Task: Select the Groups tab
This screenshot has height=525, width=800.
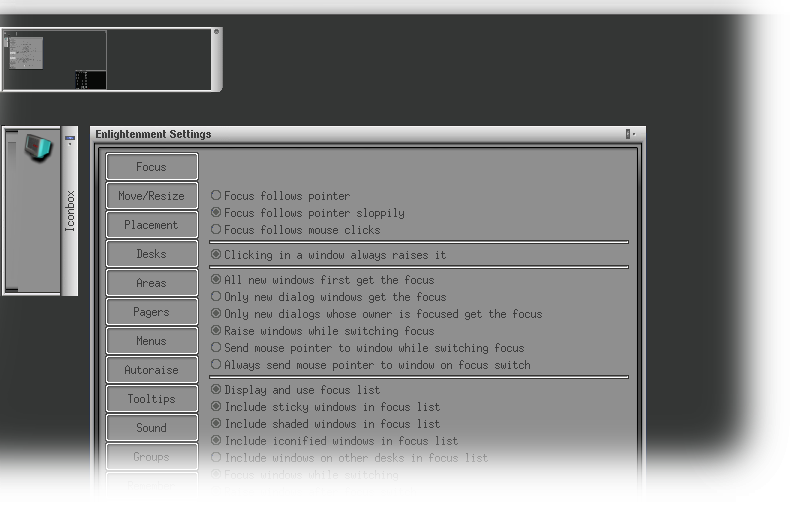Action: coord(152,457)
